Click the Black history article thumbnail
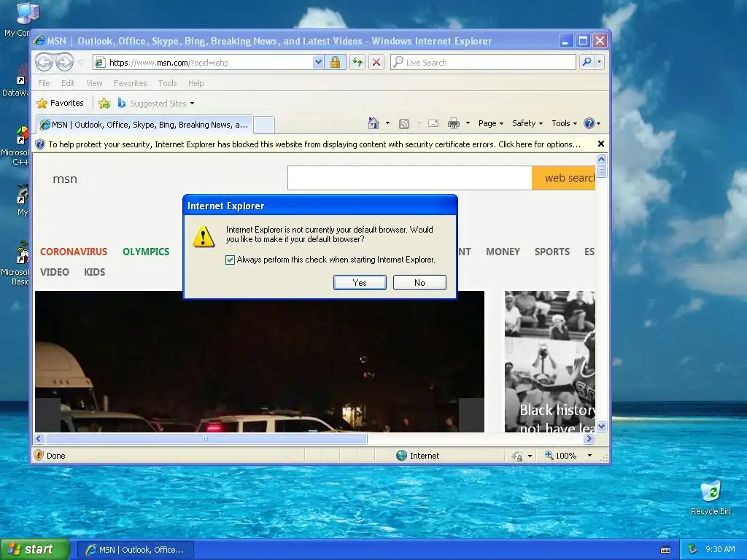The height and width of the screenshot is (560, 747). coord(550,362)
